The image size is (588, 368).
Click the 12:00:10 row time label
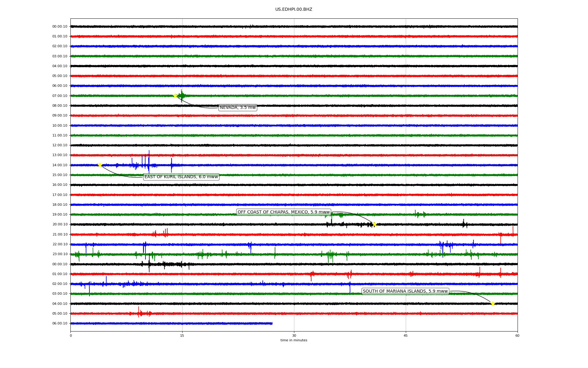(x=60, y=145)
